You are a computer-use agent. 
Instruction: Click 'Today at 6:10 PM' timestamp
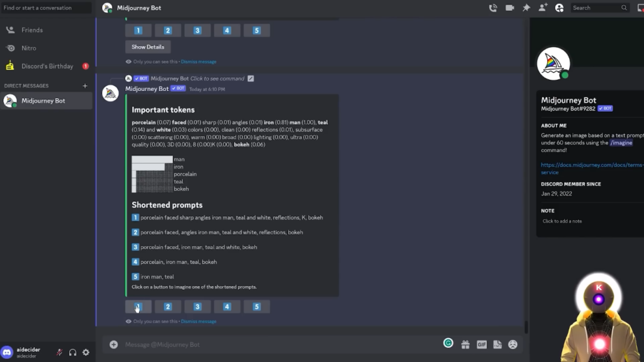[x=207, y=89]
